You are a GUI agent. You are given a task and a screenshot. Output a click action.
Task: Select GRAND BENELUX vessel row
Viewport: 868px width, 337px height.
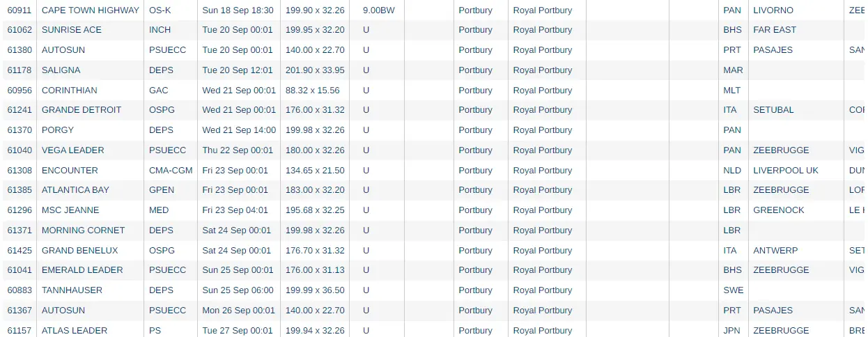434,251
